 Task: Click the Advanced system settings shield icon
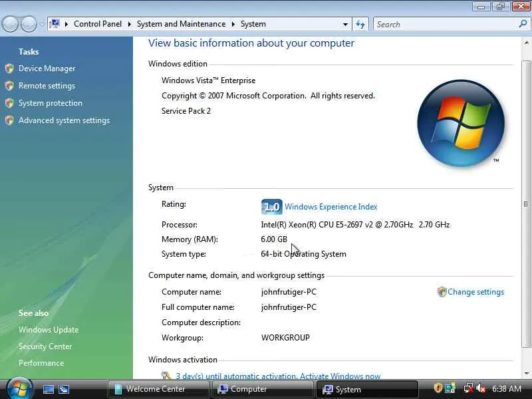point(9,120)
